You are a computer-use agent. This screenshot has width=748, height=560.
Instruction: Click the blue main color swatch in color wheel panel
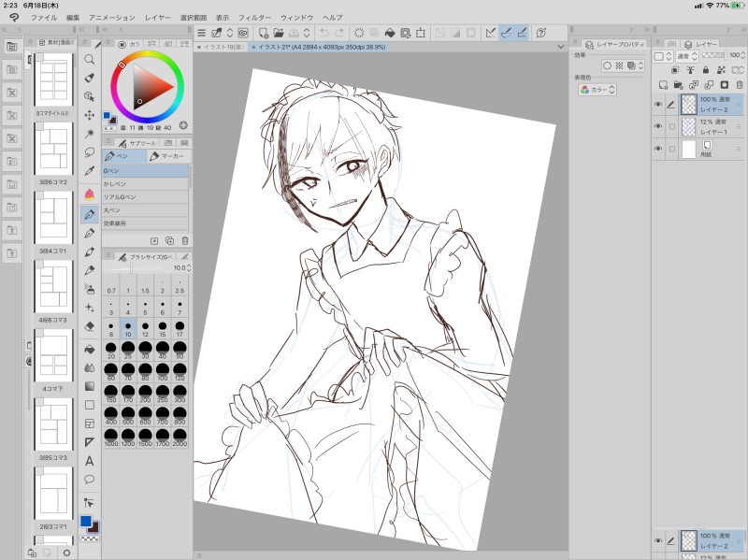[x=107, y=115]
